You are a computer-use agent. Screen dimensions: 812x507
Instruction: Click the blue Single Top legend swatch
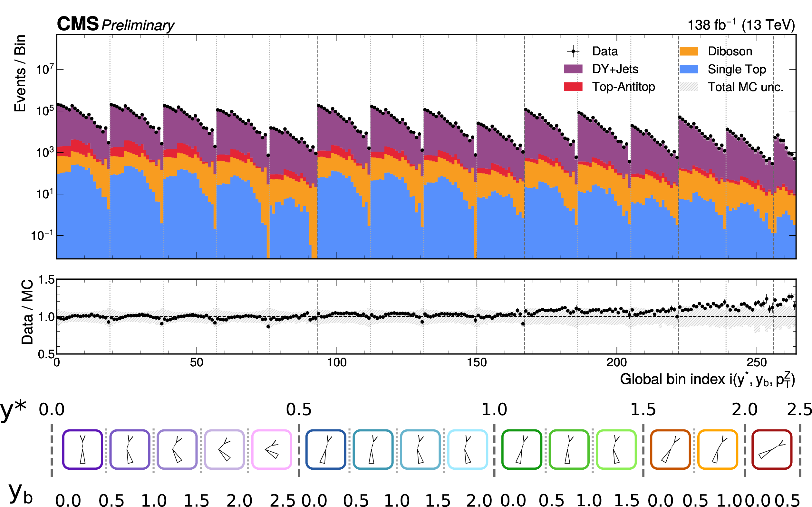tap(689, 69)
